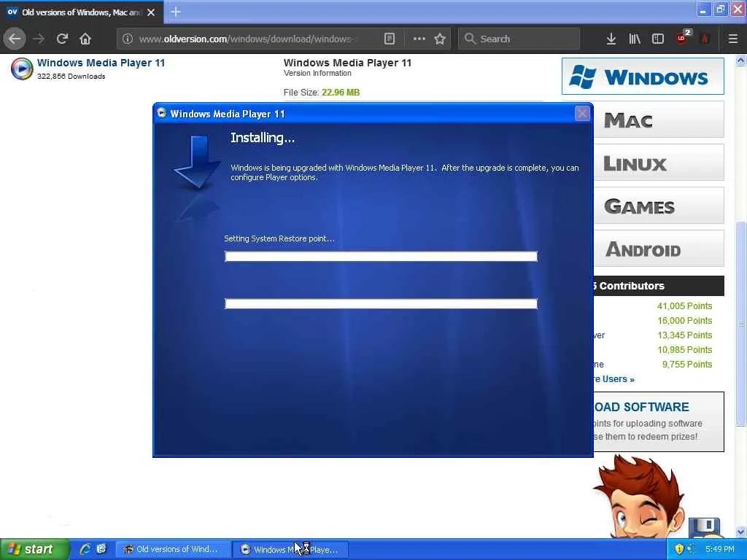Click the 13,345 Points entry
The height and width of the screenshot is (560, 747).
pyautogui.click(x=684, y=335)
